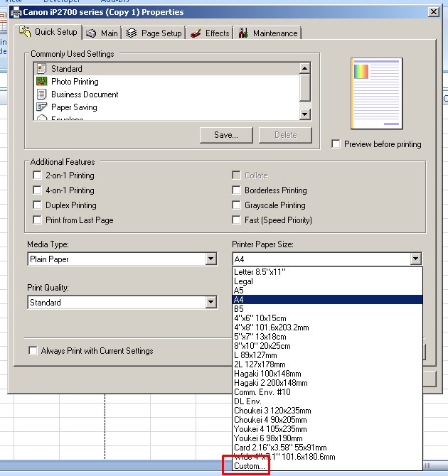This screenshot has width=448, height=476.
Task: Switch to the Effects tab
Action: [210, 33]
